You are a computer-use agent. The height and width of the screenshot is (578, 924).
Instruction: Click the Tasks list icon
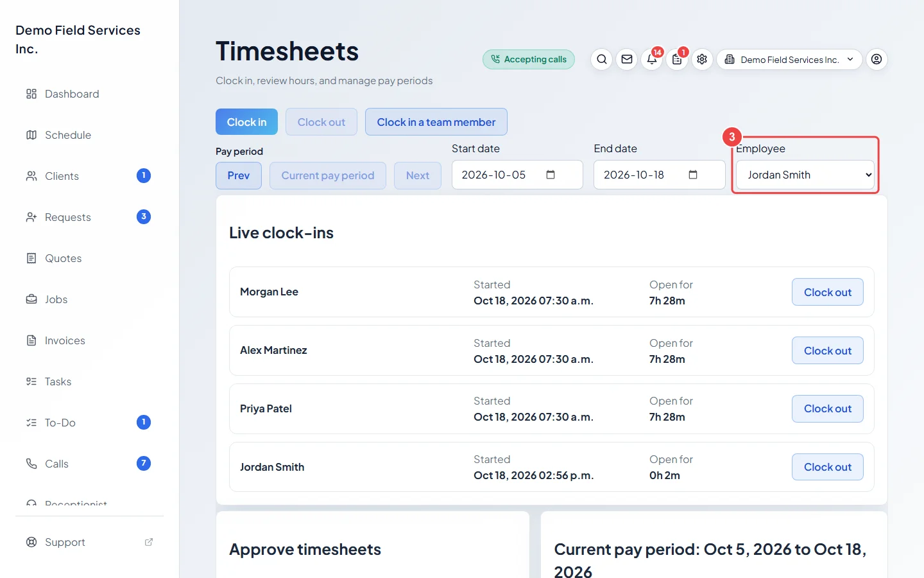tap(31, 381)
